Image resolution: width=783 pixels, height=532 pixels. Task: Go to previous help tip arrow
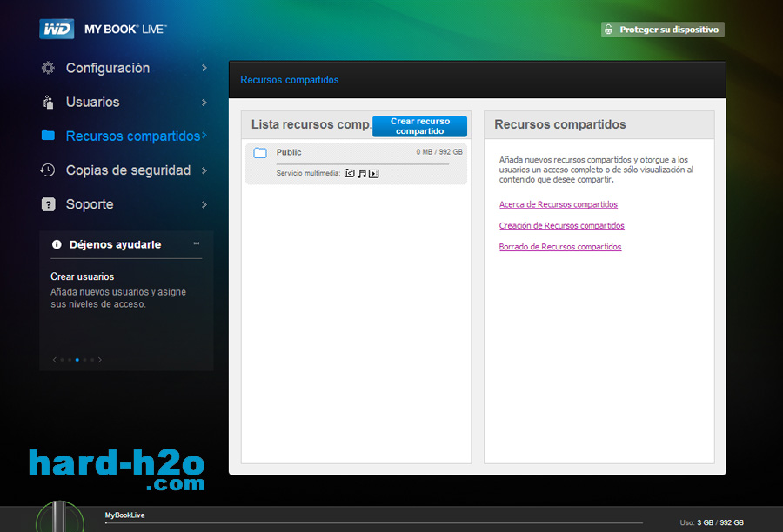(x=55, y=360)
